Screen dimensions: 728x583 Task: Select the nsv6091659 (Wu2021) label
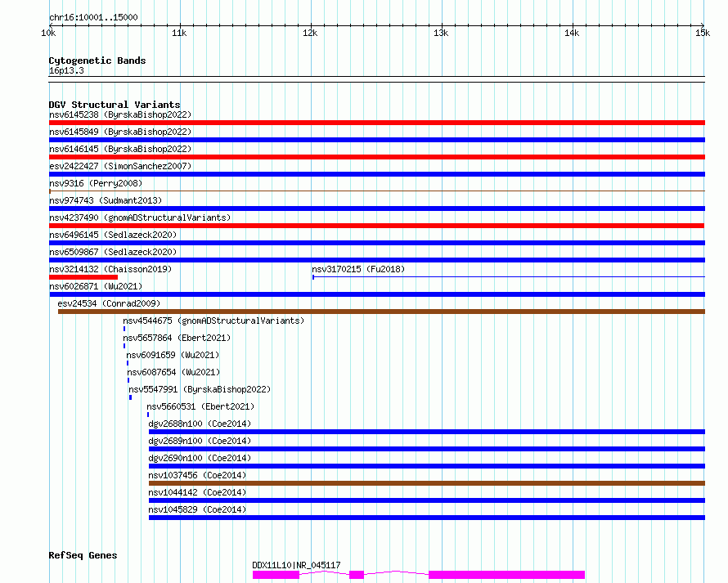click(x=173, y=355)
